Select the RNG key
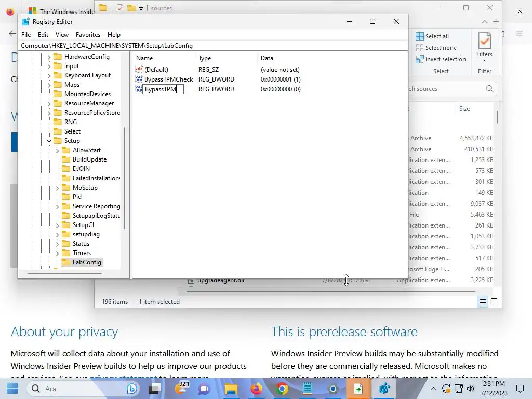532x399 pixels. [x=71, y=122]
